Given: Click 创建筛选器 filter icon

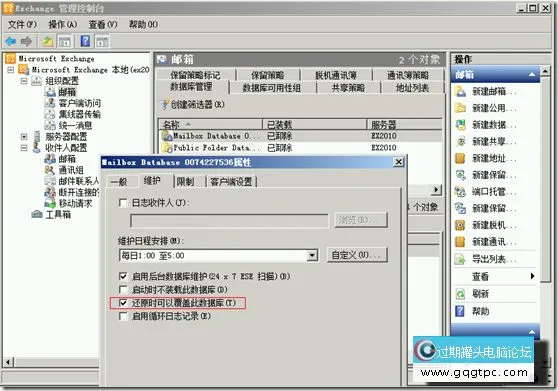Looking at the screenshot, I should 164,104.
